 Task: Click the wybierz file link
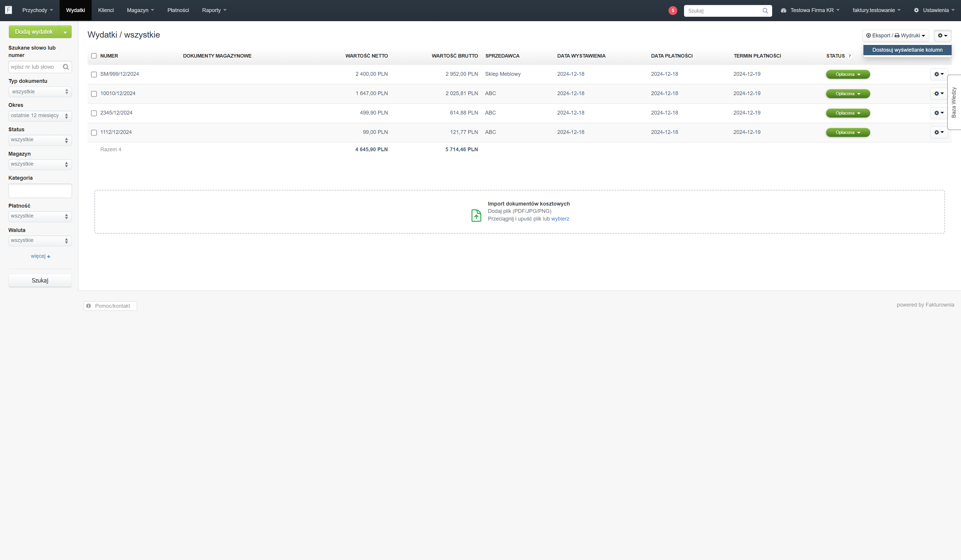[560, 219]
